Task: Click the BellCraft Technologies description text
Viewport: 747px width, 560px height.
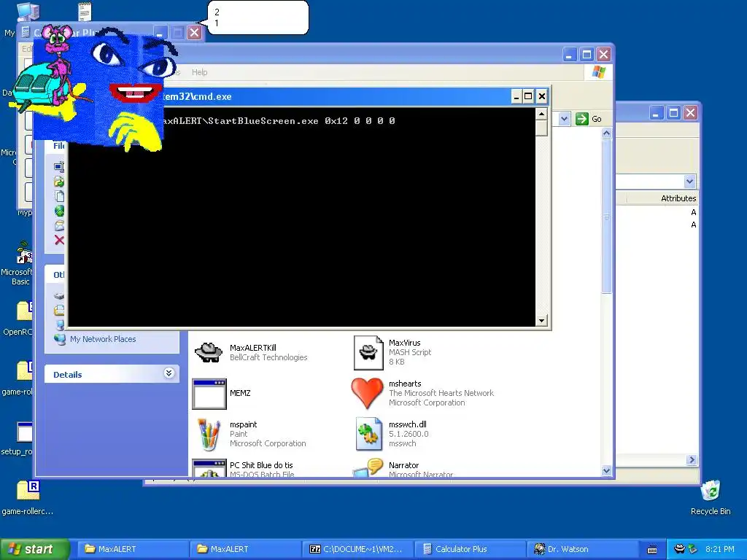Action: pyautogui.click(x=268, y=357)
